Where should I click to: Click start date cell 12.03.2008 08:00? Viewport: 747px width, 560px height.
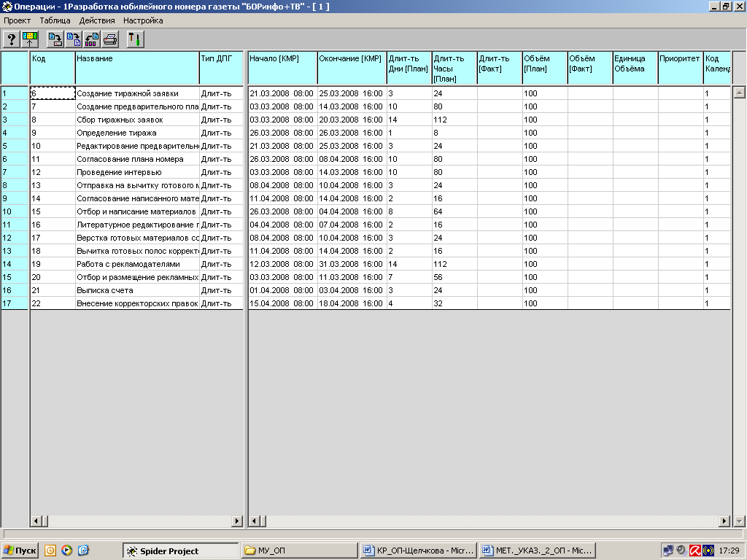(282, 264)
